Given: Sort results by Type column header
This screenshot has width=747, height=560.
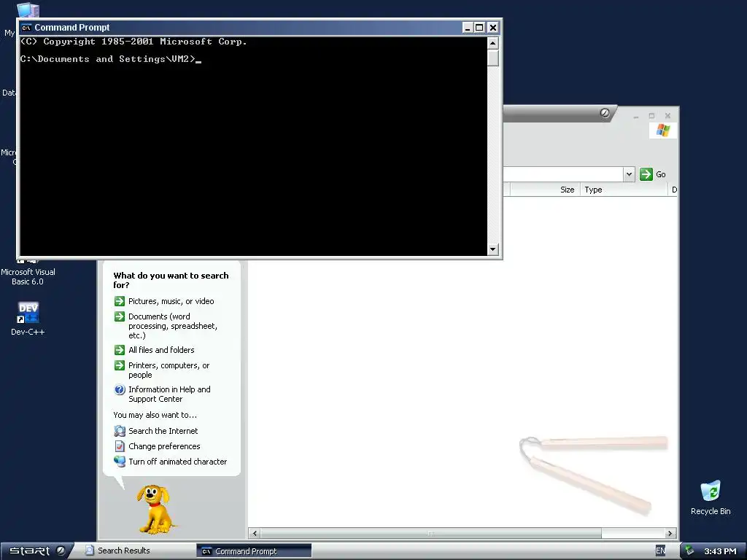Looking at the screenshot, I should 624,190.
